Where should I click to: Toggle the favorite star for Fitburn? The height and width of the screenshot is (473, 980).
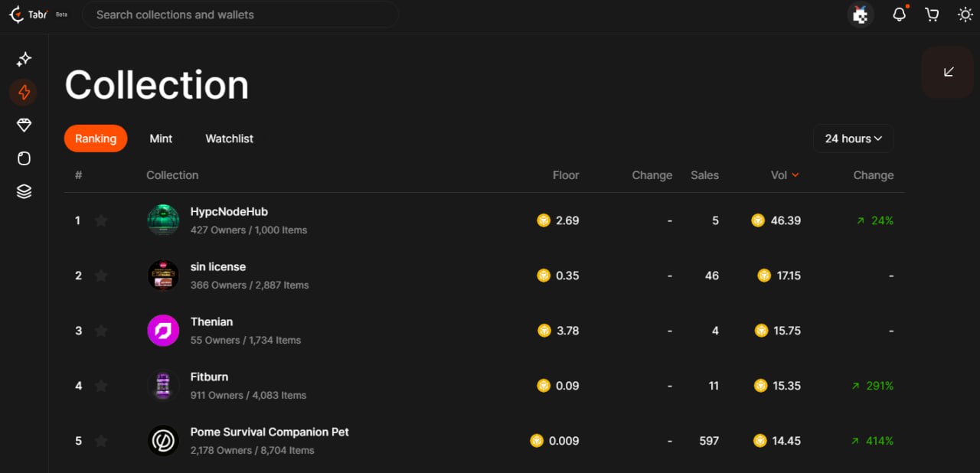point(101,386)
